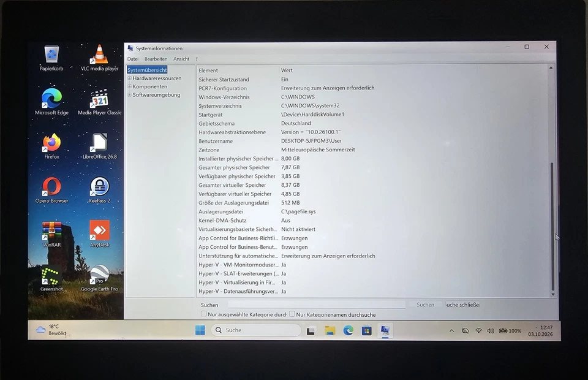Click the Suchen button
Image resolution: width=588 pixels, height=380 pixels.
point(425,305)
